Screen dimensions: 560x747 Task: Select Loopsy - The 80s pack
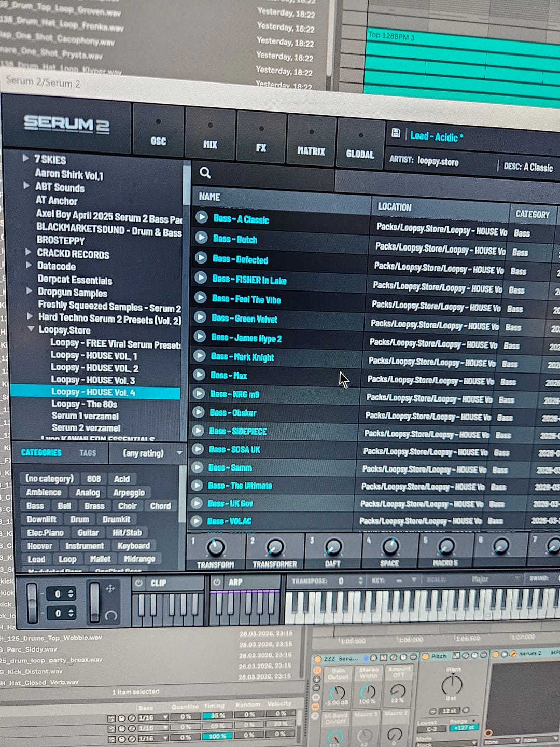pyautogui.click(x=84, y=404)
